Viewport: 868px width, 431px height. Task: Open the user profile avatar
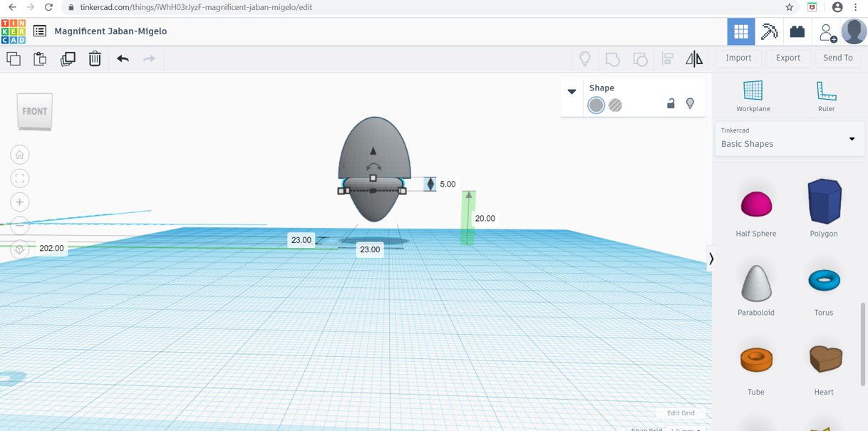click(x=854, y=31)
